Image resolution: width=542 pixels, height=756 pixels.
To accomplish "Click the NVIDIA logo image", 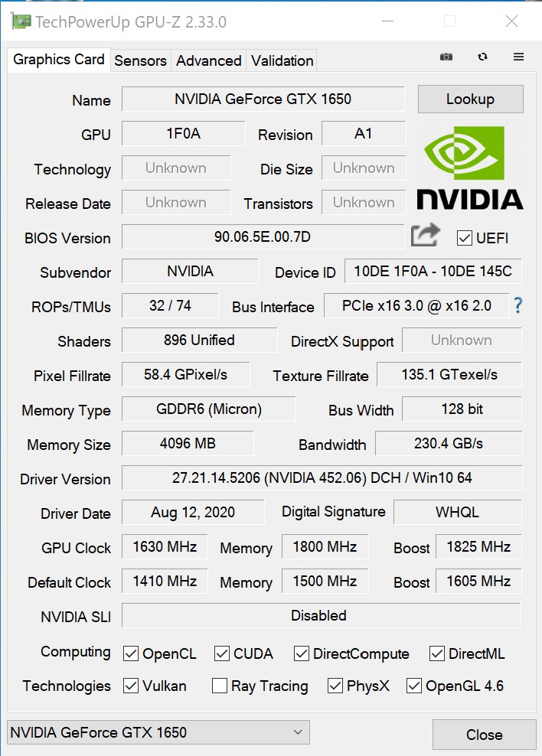I will [x=470, y=168].
